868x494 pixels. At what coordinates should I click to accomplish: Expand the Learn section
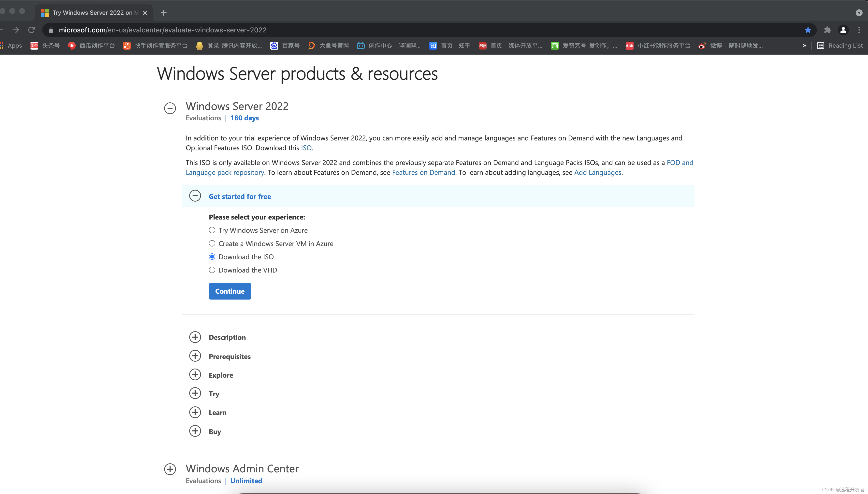coord(195,412)
